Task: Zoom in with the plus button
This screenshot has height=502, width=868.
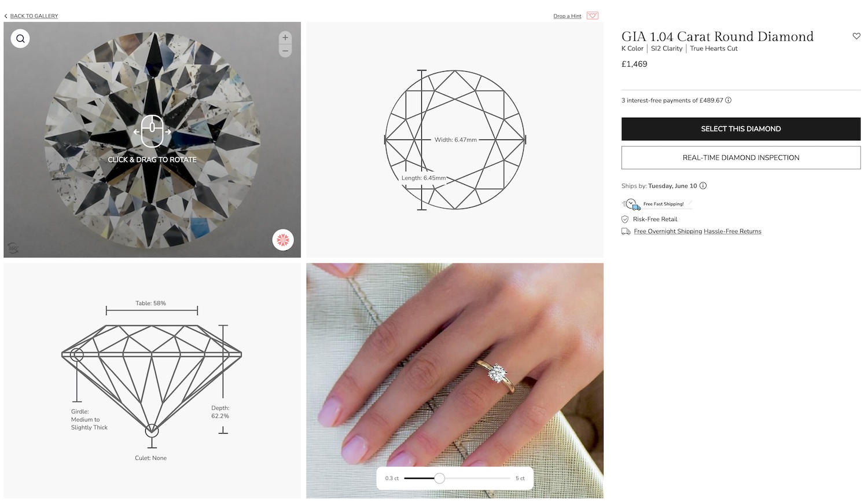Action: 285,38
